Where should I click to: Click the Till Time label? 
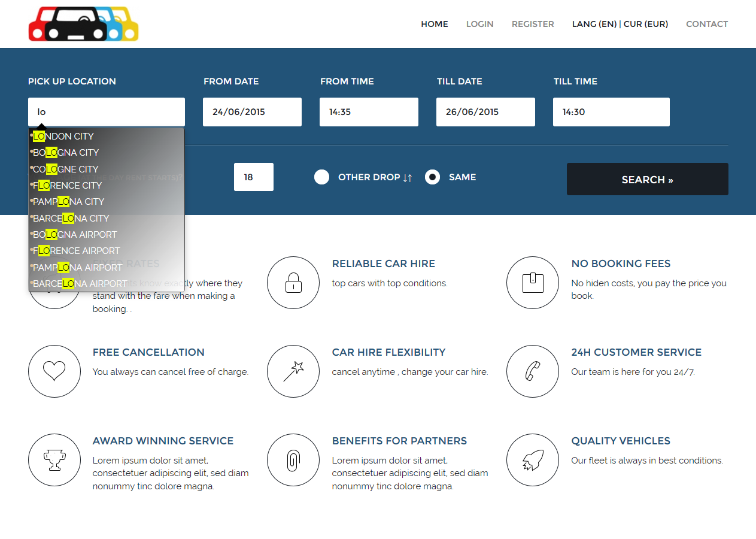(x=575, y=81)
